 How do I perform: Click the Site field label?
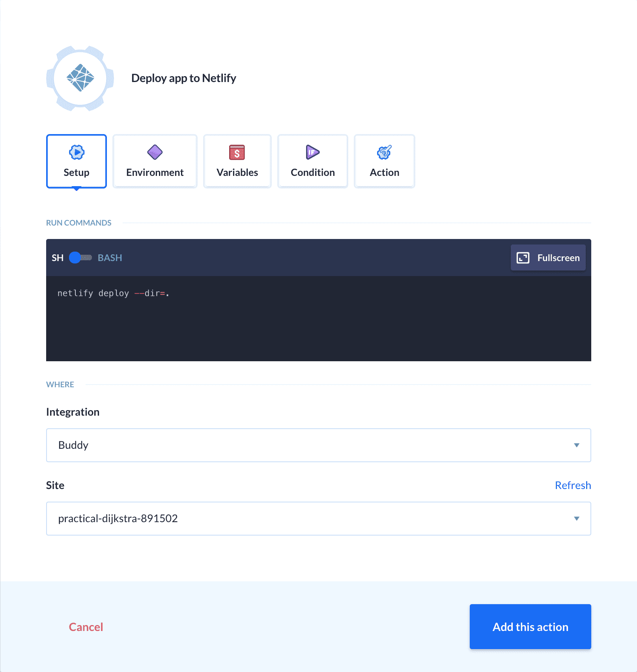pyautogui.click(x=55, y=485)
